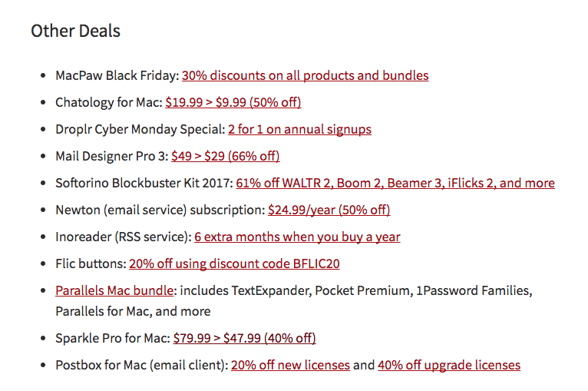The image size is (588, 391).
Task: Open Droplr 2 for 1 annual signups link
Action: [x=299, y=129]
